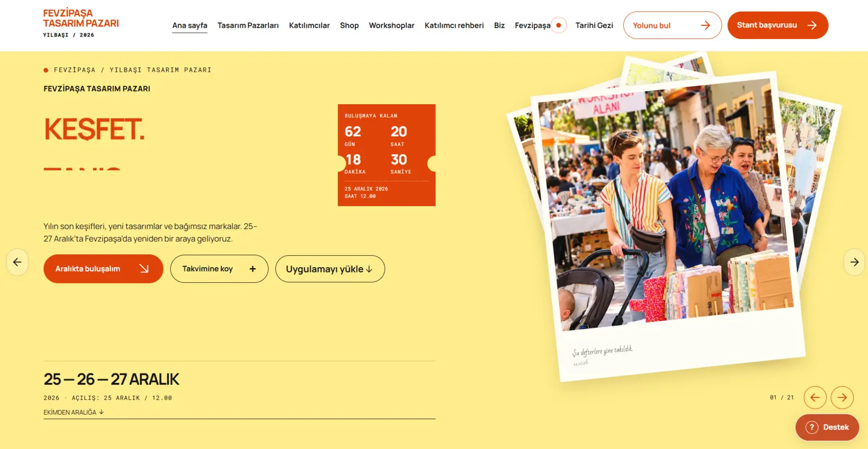Click the 01 / 21 photo counter
The width and height of the screenshot is (868, 449).
(x=782, y=397)
